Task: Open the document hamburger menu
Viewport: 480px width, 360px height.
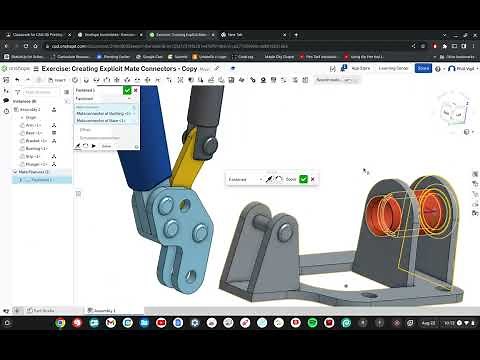Action: tap(36, 69)
